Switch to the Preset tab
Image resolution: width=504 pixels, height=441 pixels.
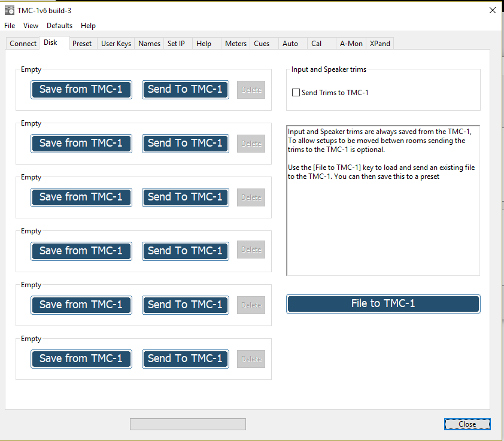tap(82, 44)
